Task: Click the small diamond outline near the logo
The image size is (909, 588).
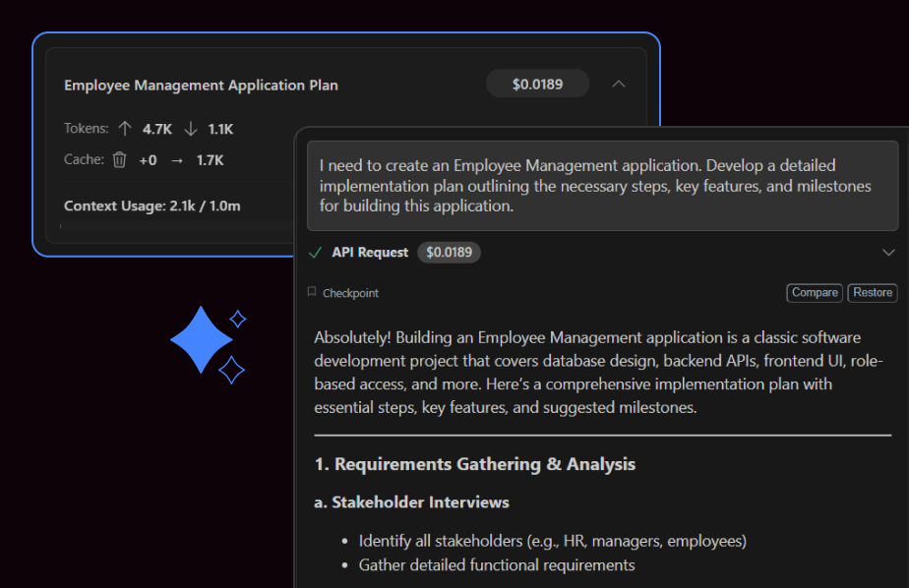Action: (239, 317)
